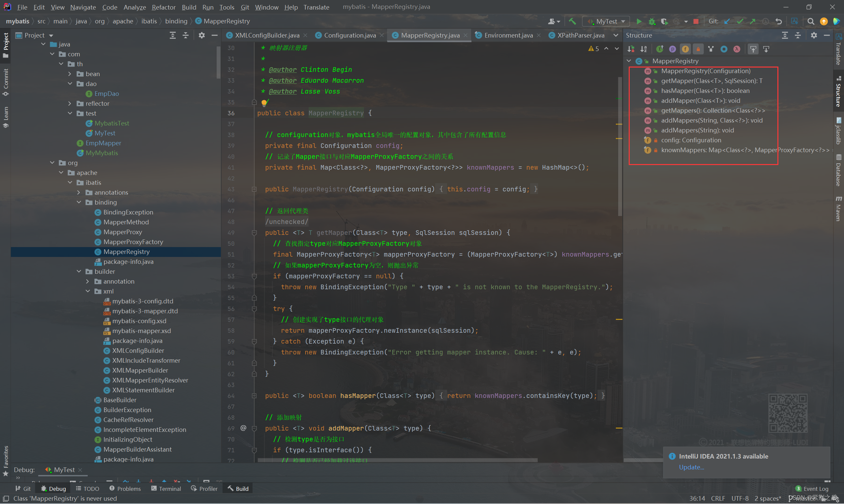Toggle Show Properties in Structure toolbar
The height and width of the screenshot is (504, 844).
coord(672,49)
